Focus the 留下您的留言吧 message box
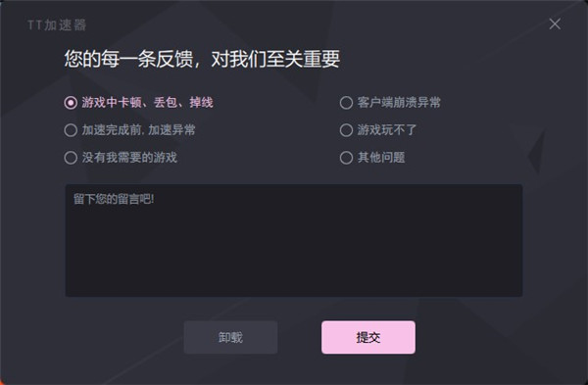The height and width of the screenshot is (385, 588). tap(294, 240)
